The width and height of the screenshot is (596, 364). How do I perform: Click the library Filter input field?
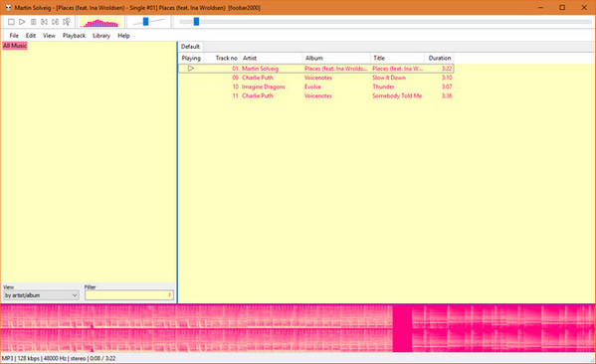click(x=129, y=295)
